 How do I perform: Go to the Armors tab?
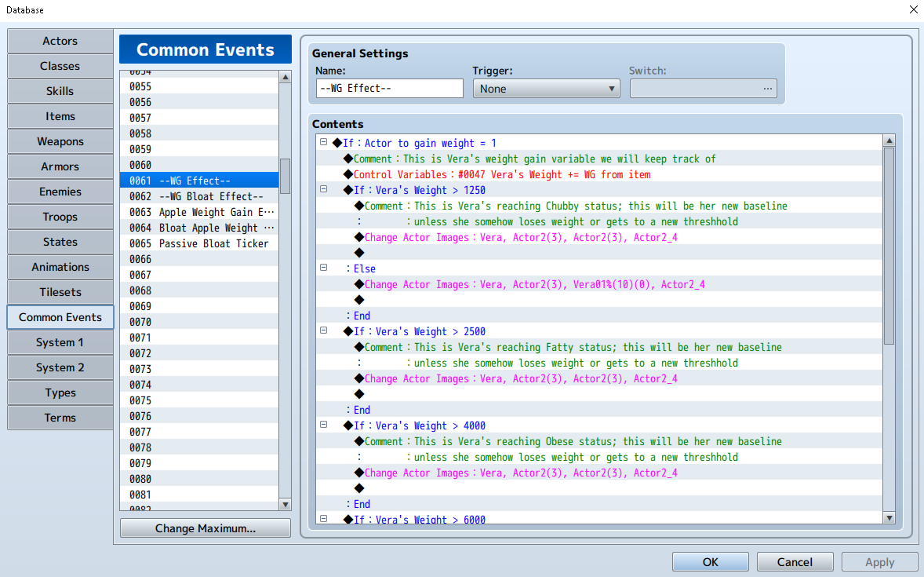click(60, 166)
